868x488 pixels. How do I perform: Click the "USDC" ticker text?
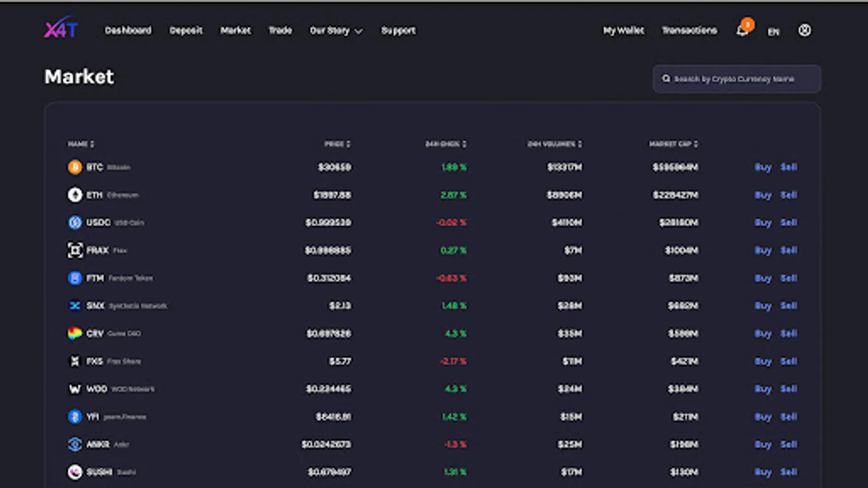[x=98, y=222]
